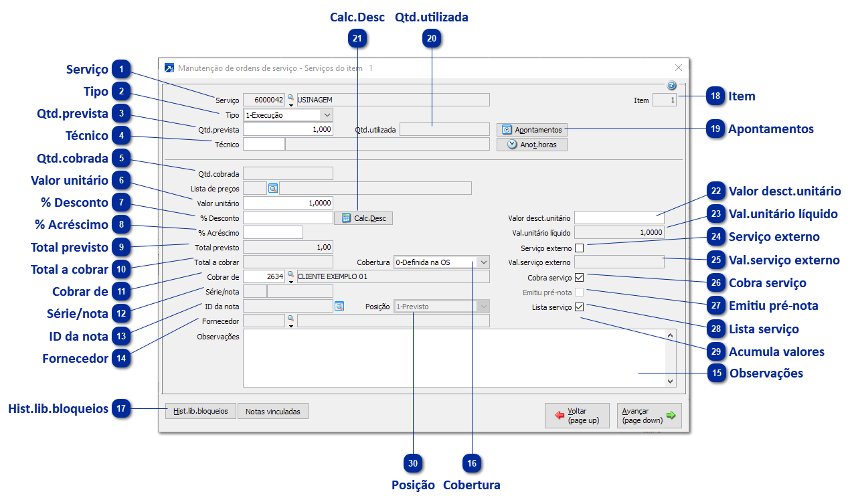
Task: Click the search icon beside Cobrar de
Action: click(290, 276)
